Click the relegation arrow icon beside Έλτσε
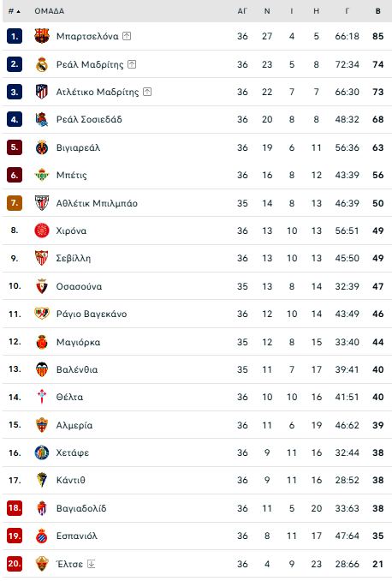 click(x=91, y=564)
